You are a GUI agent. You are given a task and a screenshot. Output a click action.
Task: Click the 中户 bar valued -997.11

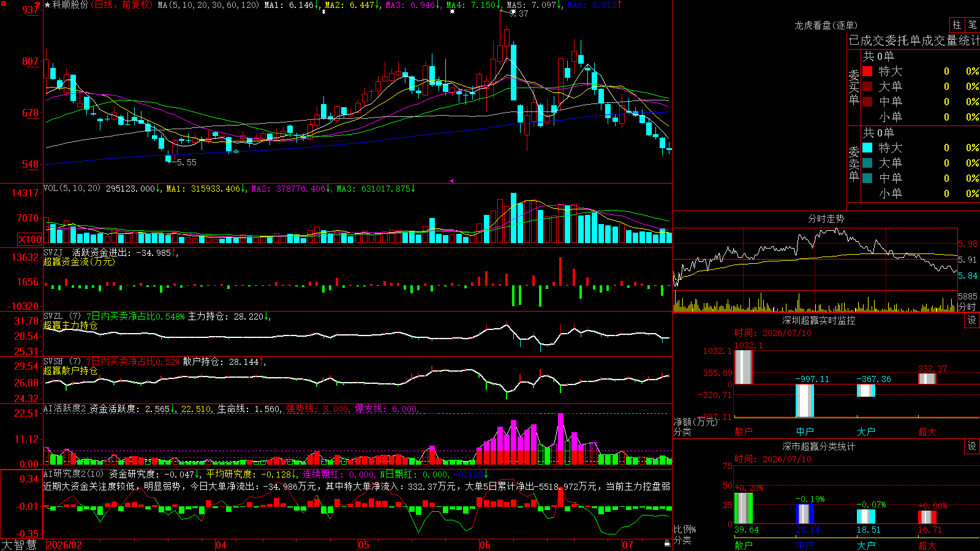click(x=805, y=401)
